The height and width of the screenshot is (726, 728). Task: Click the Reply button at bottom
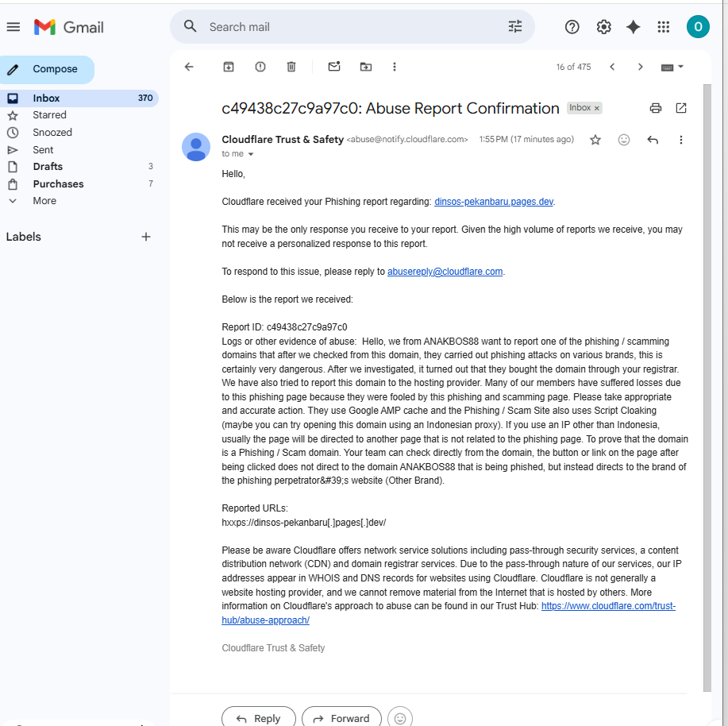coord(259,719)
